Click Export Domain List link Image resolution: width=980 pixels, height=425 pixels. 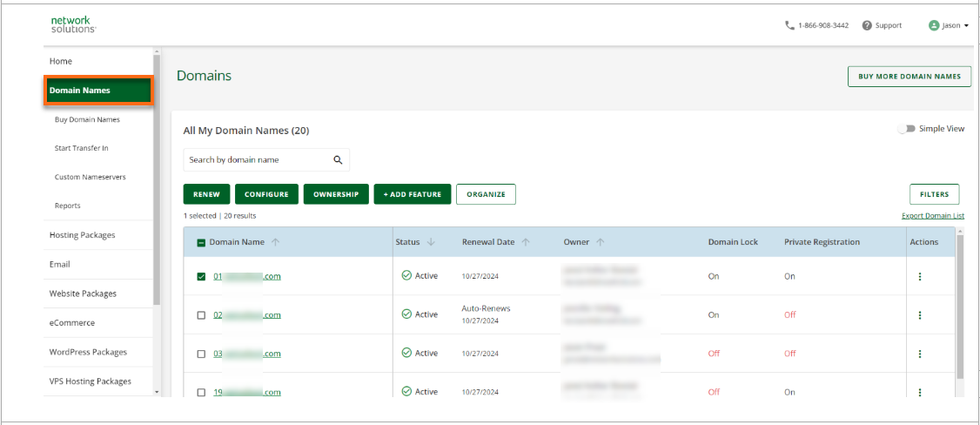933,216
